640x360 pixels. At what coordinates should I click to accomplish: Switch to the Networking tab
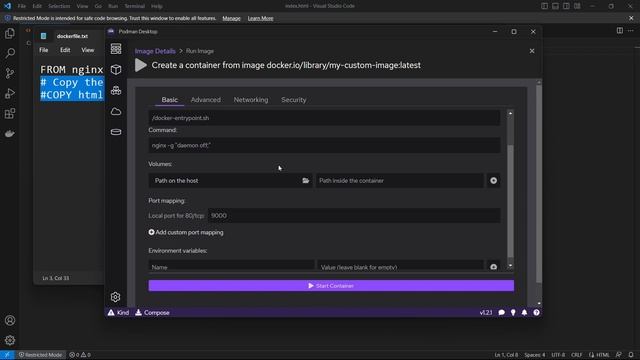coord(251,100)
